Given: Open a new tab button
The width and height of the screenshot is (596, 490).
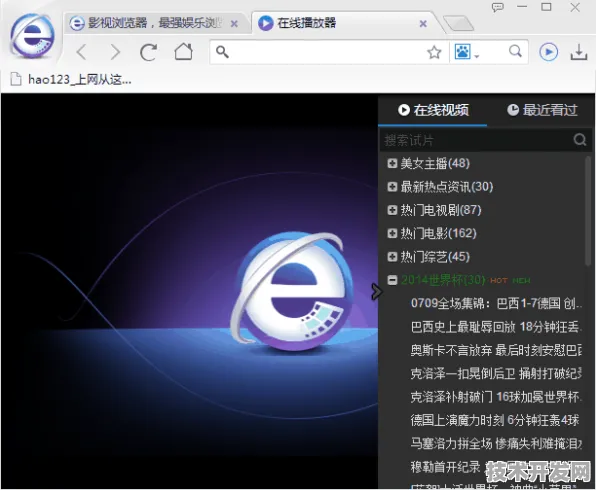Looking at the screenshot, I should (x=458, y=23).
